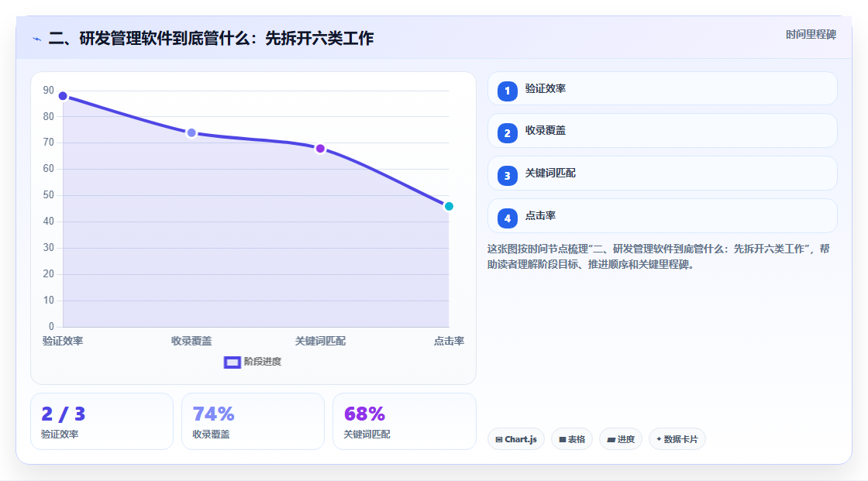Click the 收录覆盖 data point on the line

(x=191, y=133)
